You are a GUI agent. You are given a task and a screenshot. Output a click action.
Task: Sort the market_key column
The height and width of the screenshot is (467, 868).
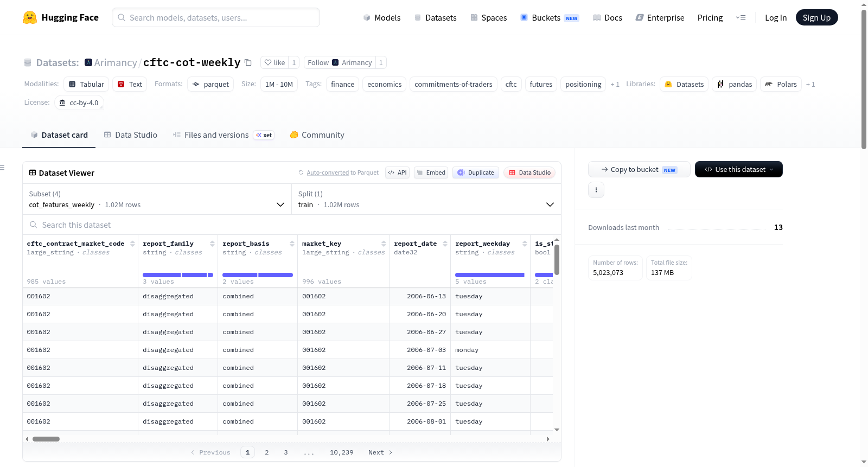click(x=384, y=244)
